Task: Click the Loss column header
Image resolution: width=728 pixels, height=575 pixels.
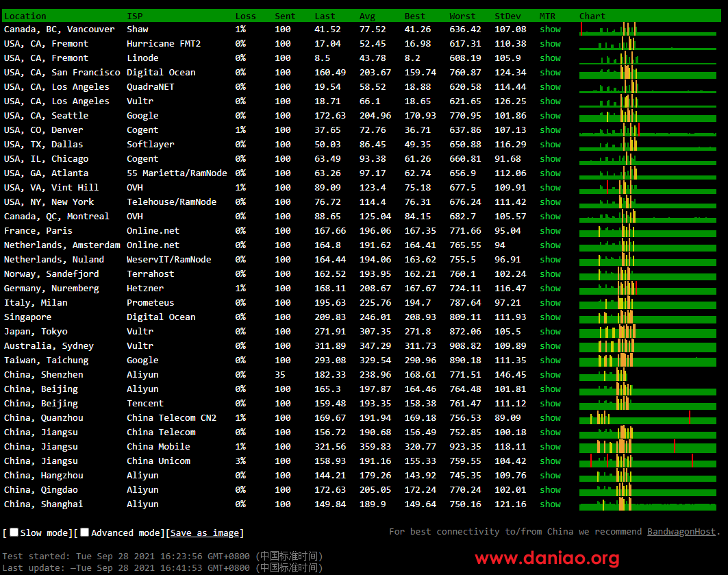Action: click(x=246, y=16)
